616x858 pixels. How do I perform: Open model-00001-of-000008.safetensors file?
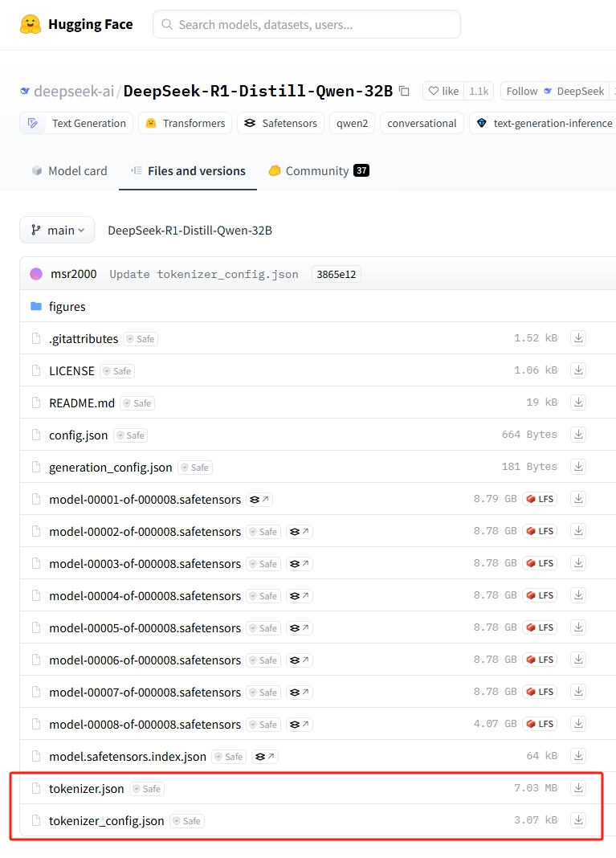145,500
